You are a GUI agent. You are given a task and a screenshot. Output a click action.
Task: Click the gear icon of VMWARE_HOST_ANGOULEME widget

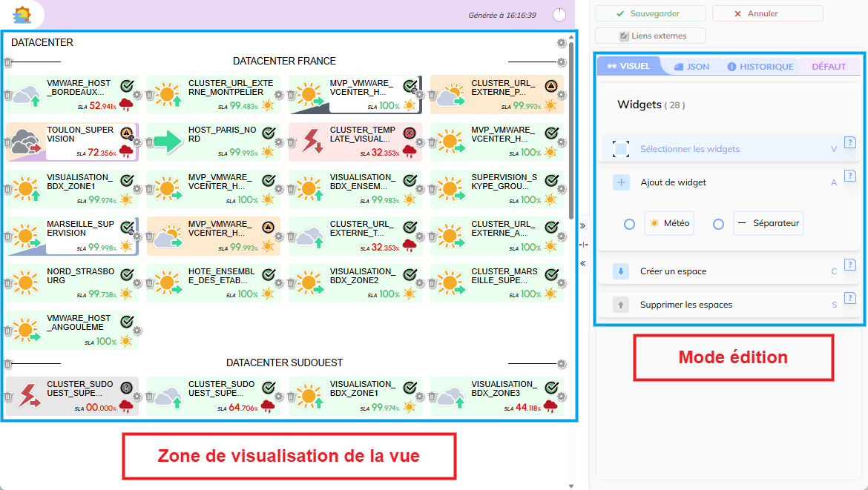click(x=137, y=330)
